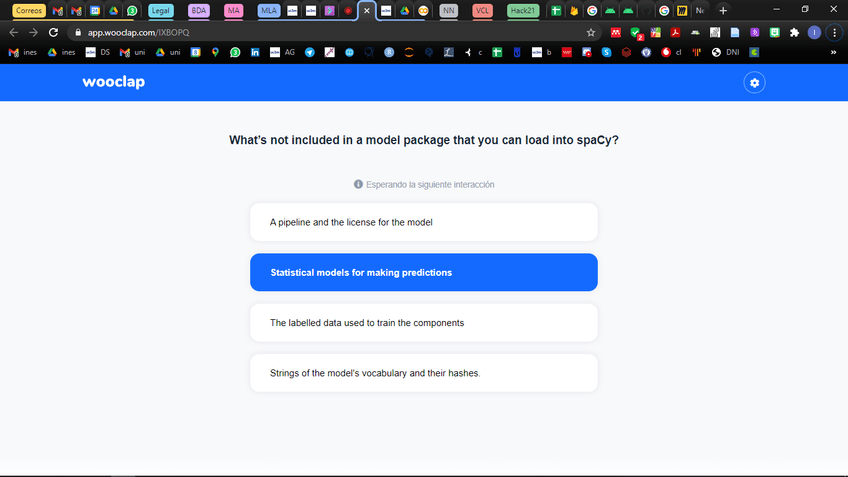
Task: Pick "Strings of the model's vocabulary and their hashes"
Action: tap(423, 373)
